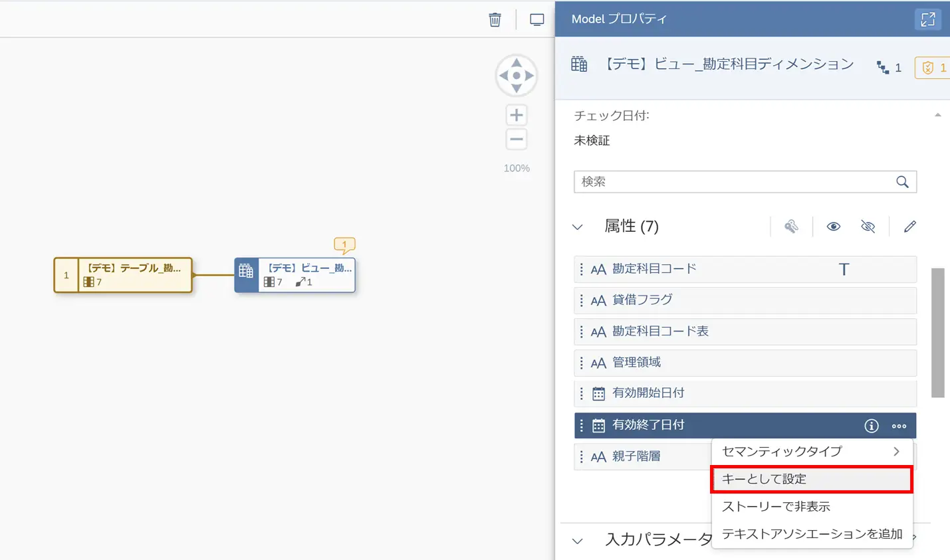Click the info icon on 有効終了日付
950x560 pixels.
(871, 426)
